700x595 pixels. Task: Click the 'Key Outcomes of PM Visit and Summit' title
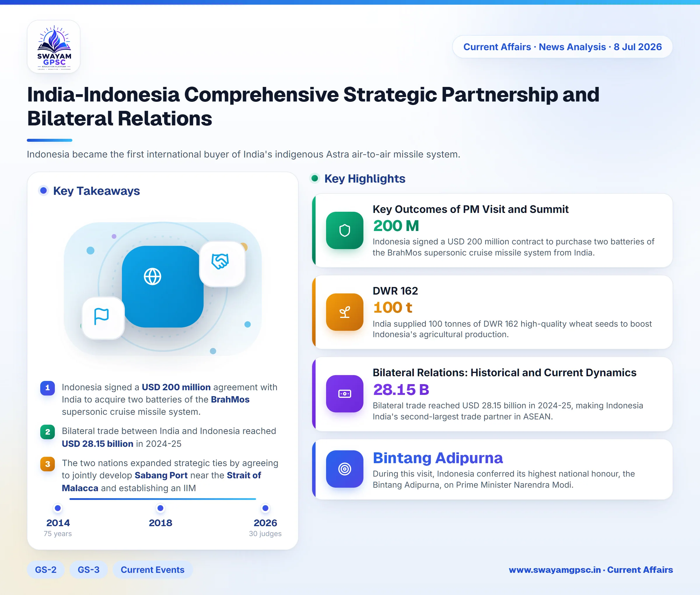(x=470, y=209)
